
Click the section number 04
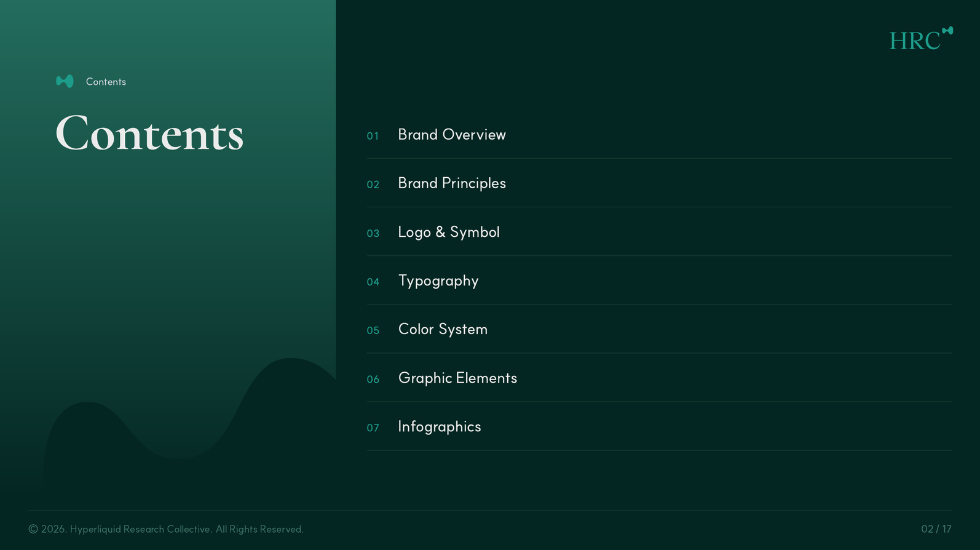click(373, 282)
